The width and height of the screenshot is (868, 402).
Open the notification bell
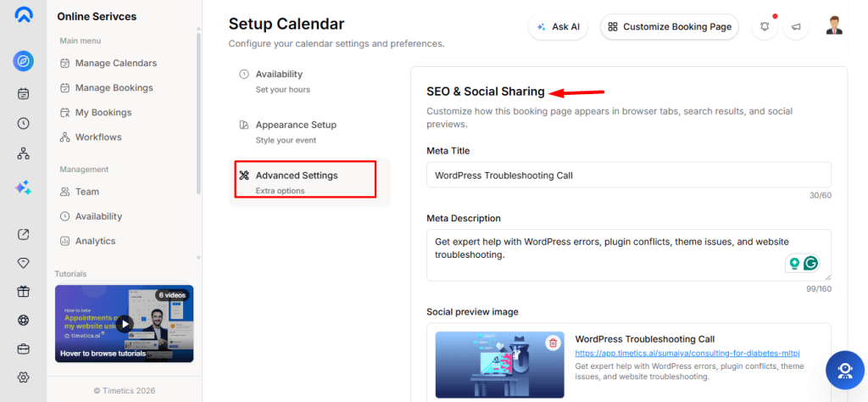point(765,26)
